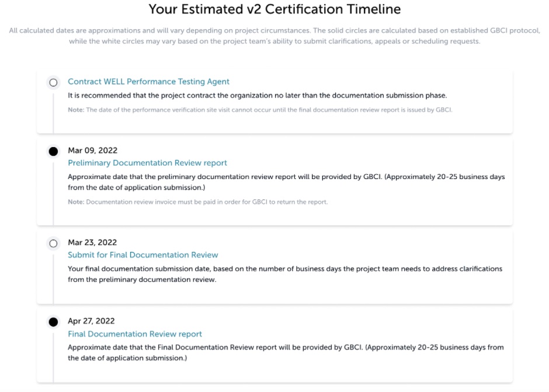Click the preliminary review report description text
The image size is (549, 392).
286,182
